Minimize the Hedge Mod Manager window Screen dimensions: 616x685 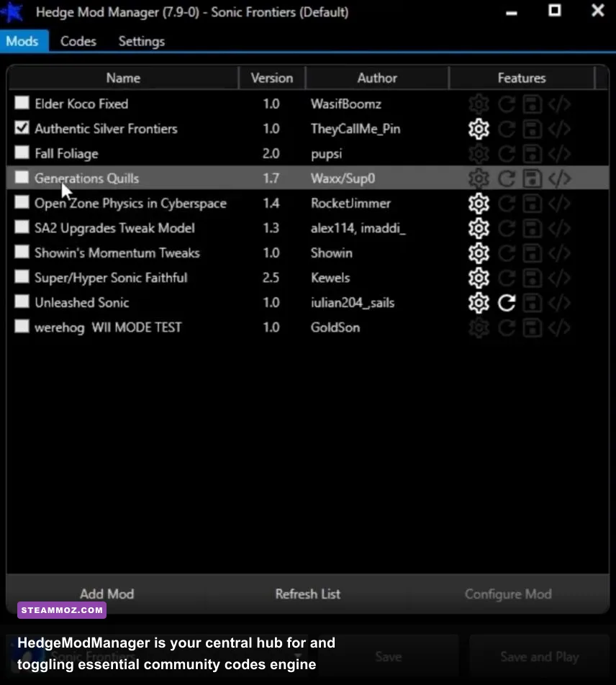pyautogui.click(x=512, y=13)
